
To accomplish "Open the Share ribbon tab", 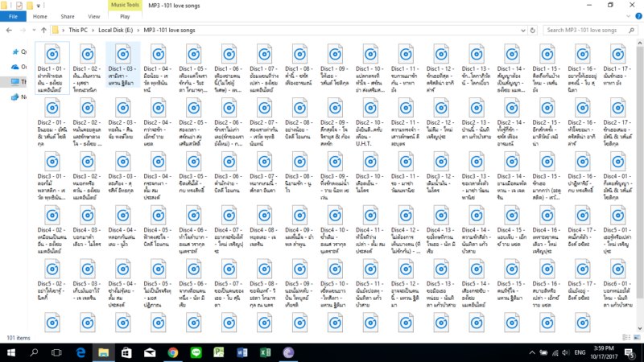I will coord(68,16).
